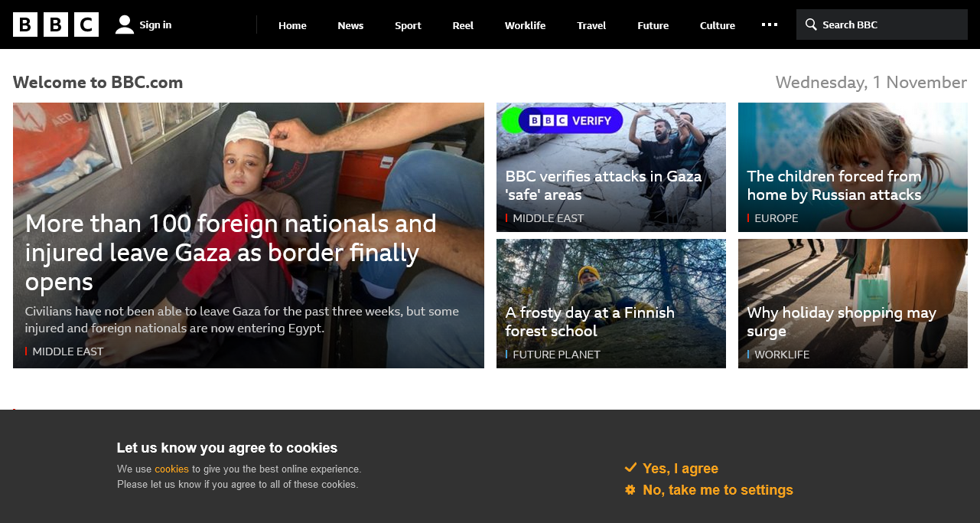Click the holiday shopping surge article

(841, 322)
